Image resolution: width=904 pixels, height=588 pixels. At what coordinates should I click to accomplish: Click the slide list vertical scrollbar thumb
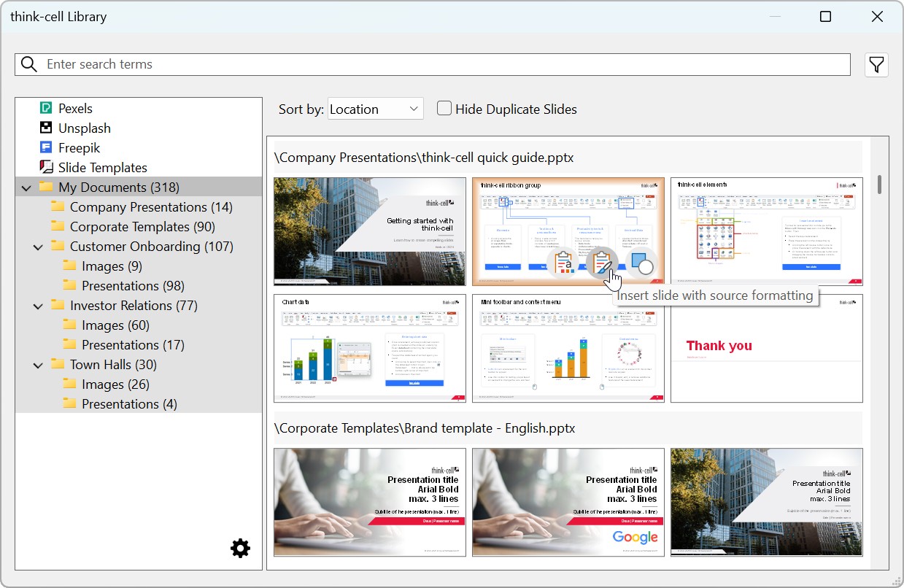point(879,184)
